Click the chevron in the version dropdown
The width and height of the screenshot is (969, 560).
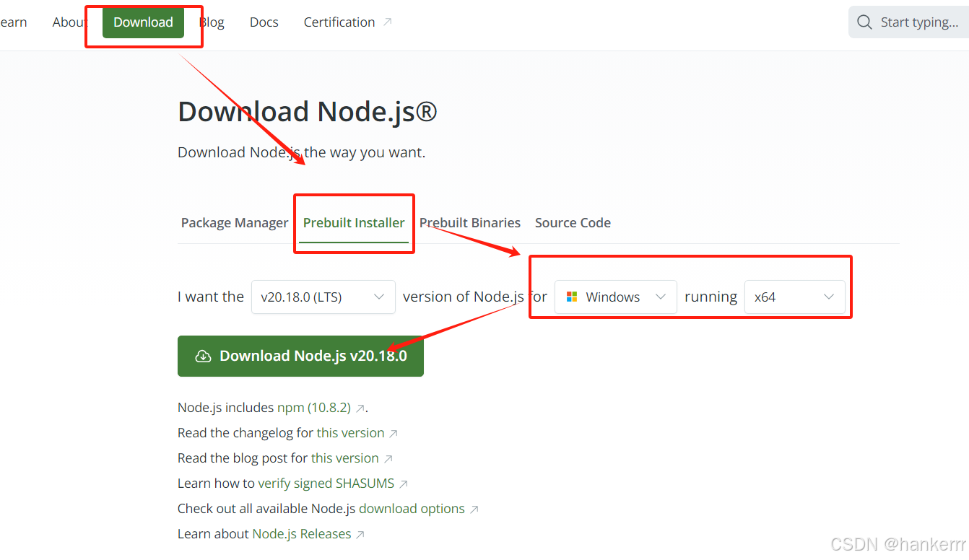click(379, 297)
